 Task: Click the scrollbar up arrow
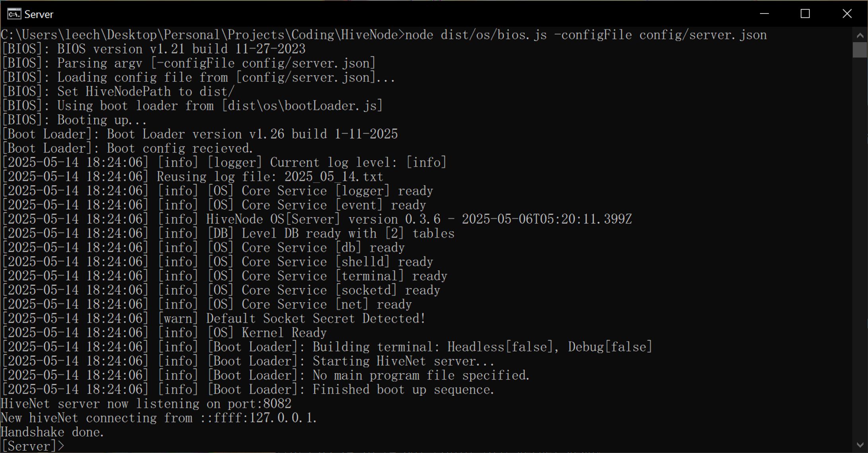[860, 35]
